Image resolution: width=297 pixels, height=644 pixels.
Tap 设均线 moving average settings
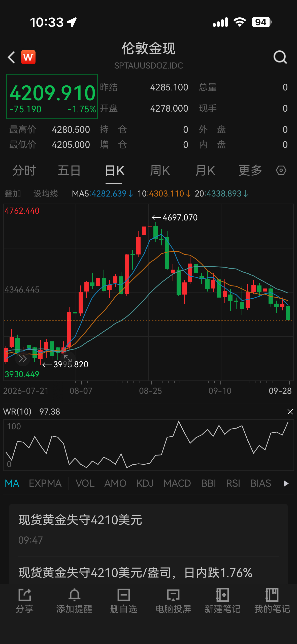click(x=46, y=194)
